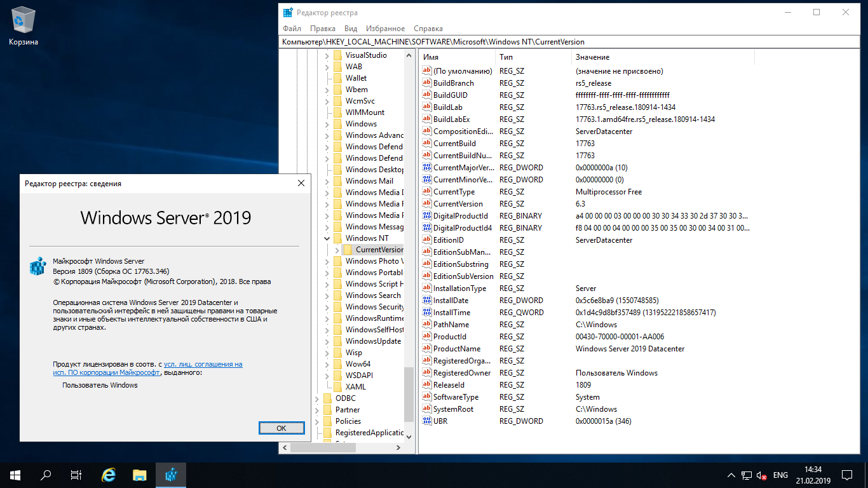Click the Start button on the taskbar
This screenshot has width=868, height=488.
coord(15,475)
